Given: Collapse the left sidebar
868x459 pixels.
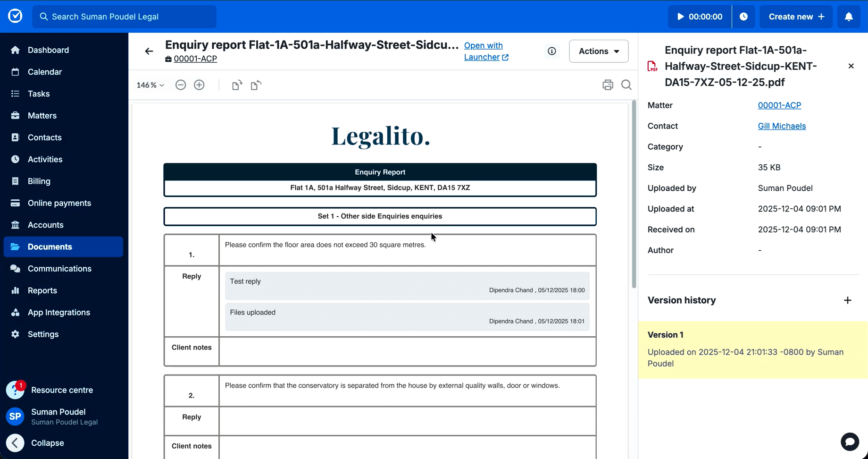Looking at the screenshot, I should [16, 443].
